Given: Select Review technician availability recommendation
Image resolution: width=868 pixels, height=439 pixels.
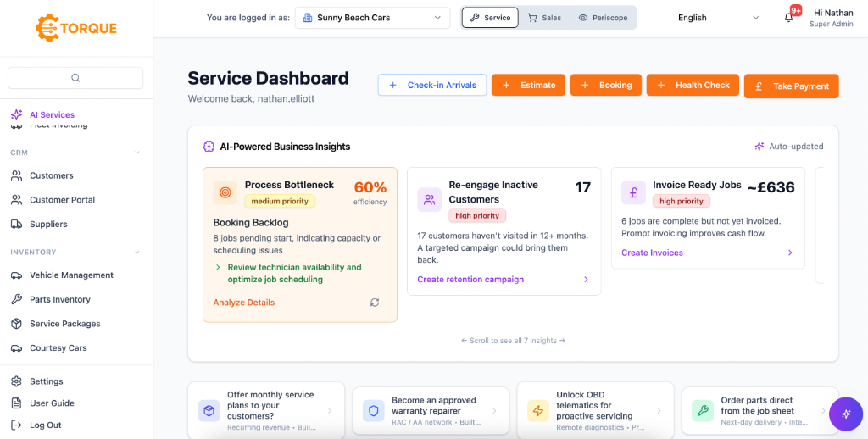Looking at the screenshot, I should coord(294,273).
